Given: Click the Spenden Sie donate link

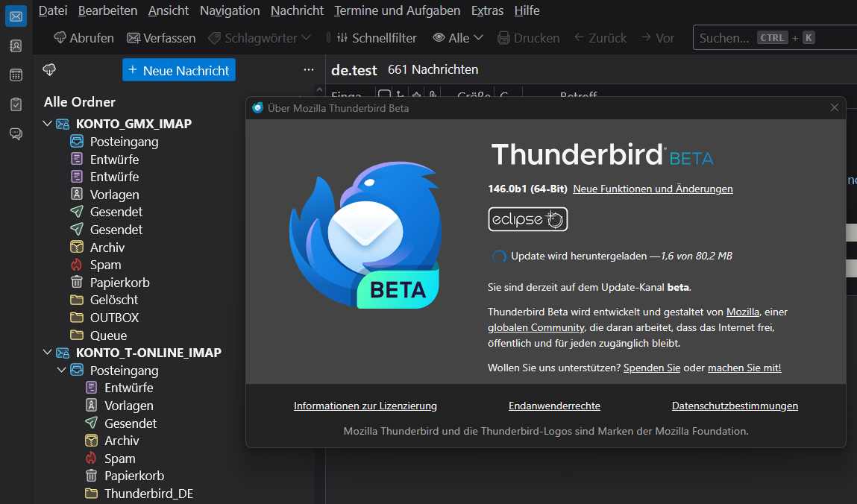Looking at the screenshot, I should pos(651,368).
